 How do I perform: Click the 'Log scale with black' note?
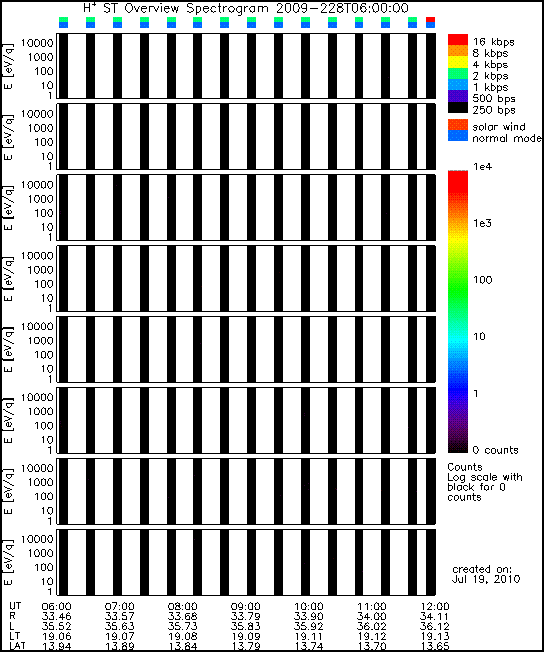click(485, 482)
